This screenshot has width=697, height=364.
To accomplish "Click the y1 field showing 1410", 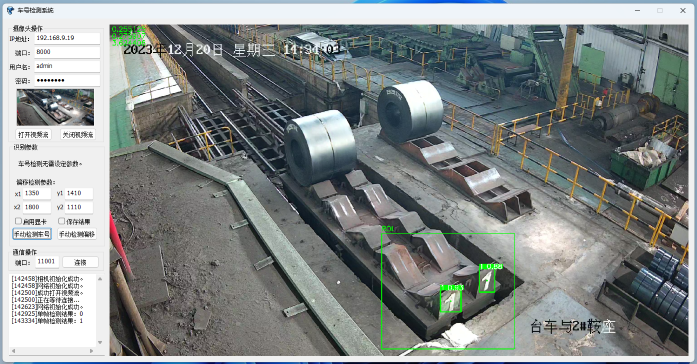I will [79, 193].
